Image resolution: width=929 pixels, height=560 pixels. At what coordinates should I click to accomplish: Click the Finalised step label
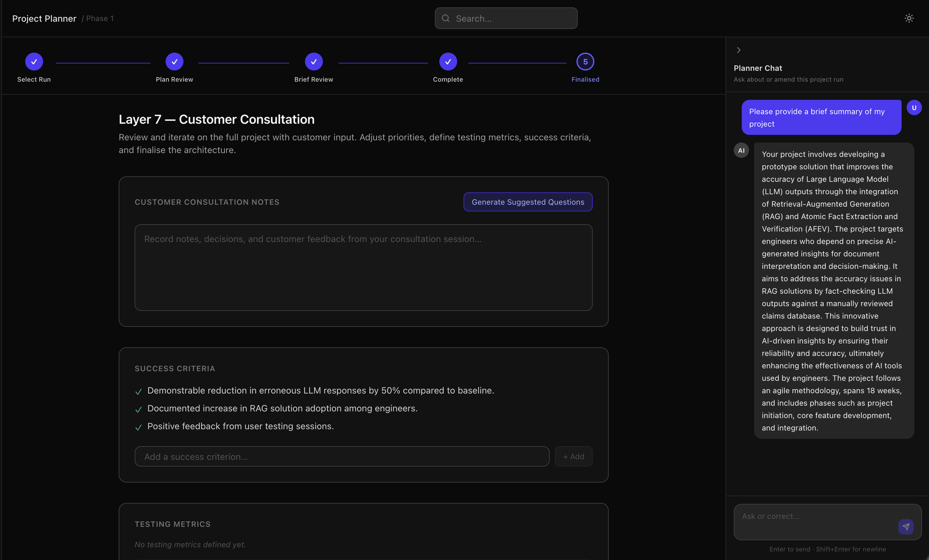pyautogui.click(x=585, y=79)
